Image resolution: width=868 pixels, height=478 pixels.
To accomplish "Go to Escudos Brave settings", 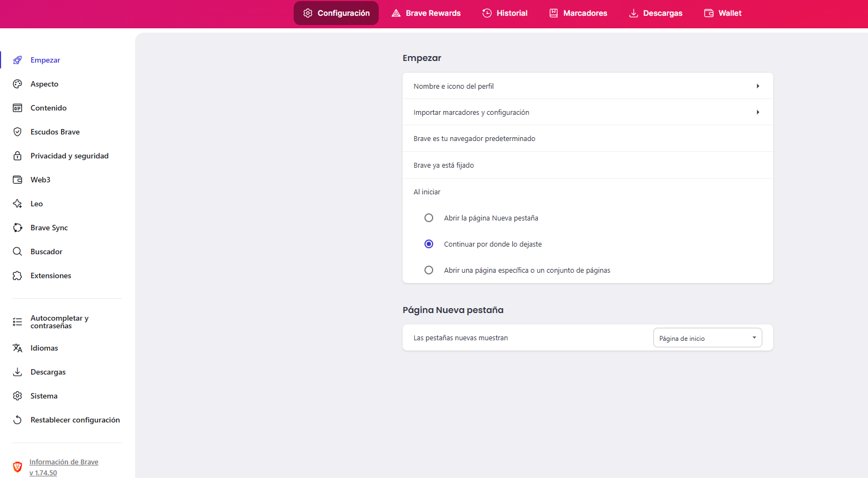I will click(55, 132).
